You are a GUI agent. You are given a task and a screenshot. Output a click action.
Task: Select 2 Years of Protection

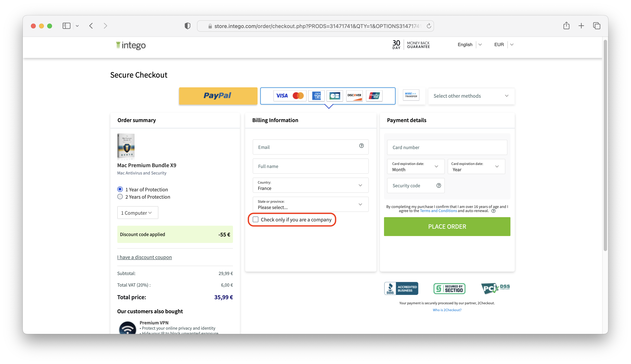click(x=120, y=196)
